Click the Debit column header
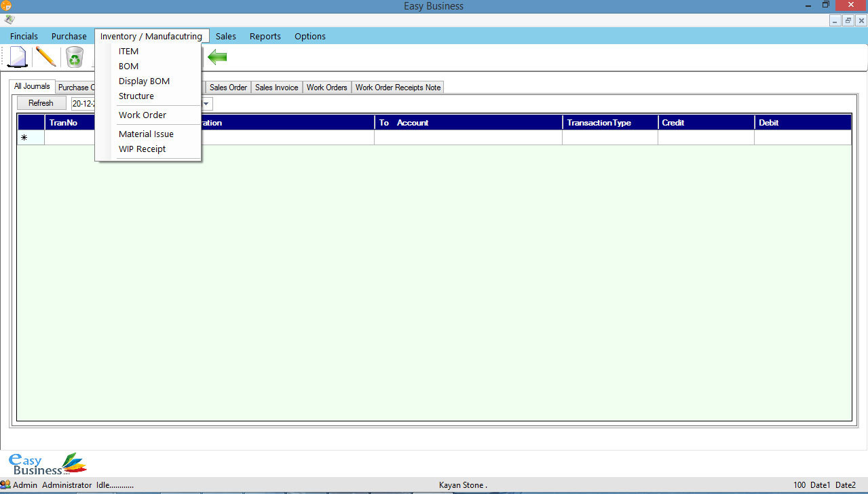868x494 pixels. (x=803, y=123)
